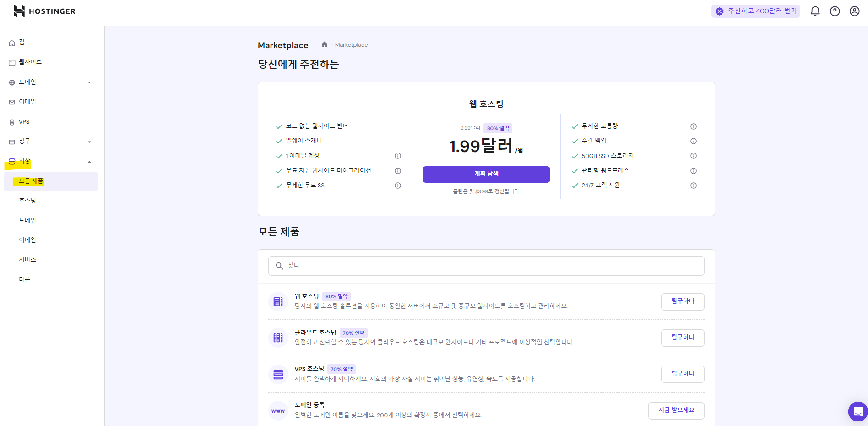Click the 1.99달러 price text

pyautogui.click(x=481, y=147)
